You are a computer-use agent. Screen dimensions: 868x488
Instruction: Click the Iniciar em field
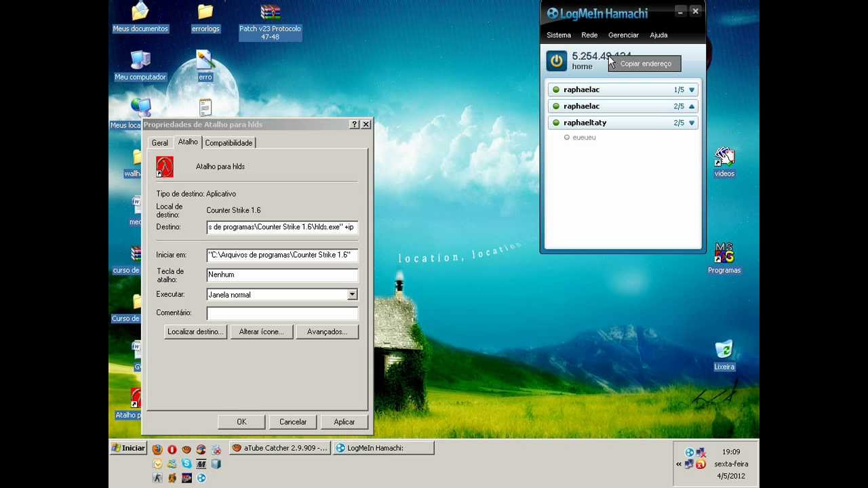coord(282,255)
